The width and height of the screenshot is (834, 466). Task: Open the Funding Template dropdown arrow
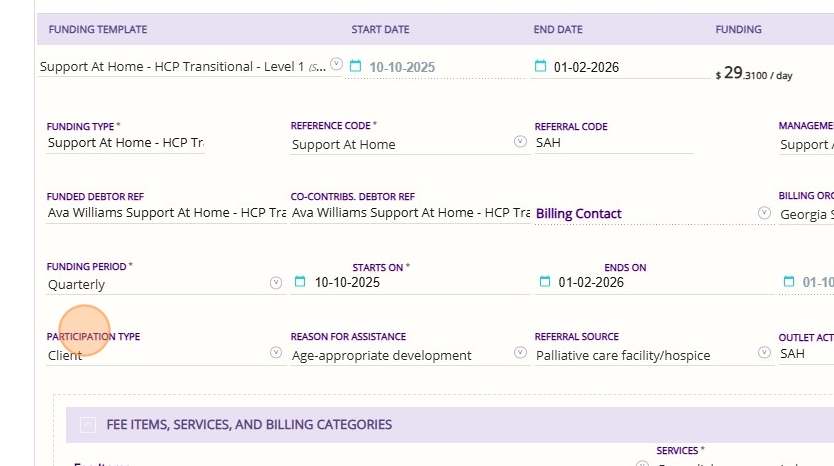(336, 64)
